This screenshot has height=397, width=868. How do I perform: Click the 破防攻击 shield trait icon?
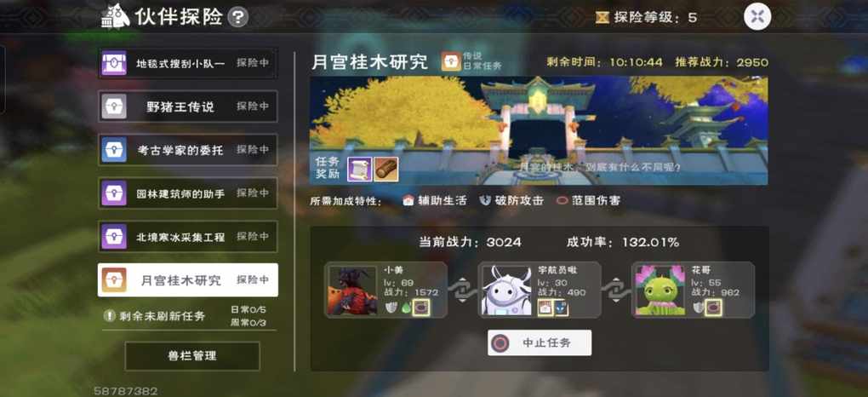(485, 201)
